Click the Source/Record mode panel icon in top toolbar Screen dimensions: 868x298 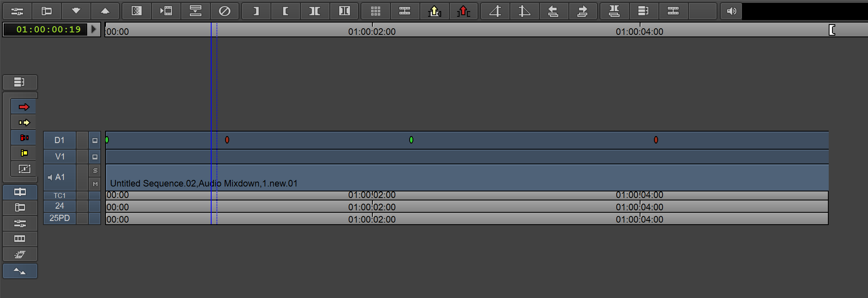[x=47, y=11]
